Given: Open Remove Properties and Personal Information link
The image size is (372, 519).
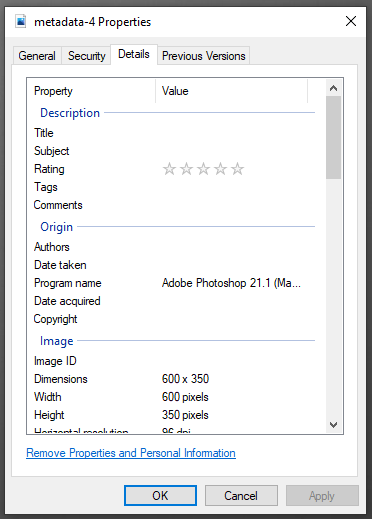Looking at the screenshot, I should click(x=131, y=453).
